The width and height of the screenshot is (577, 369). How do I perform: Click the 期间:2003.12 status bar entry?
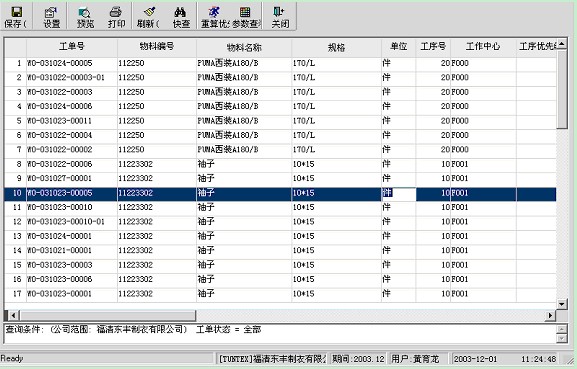coord(358,359)
